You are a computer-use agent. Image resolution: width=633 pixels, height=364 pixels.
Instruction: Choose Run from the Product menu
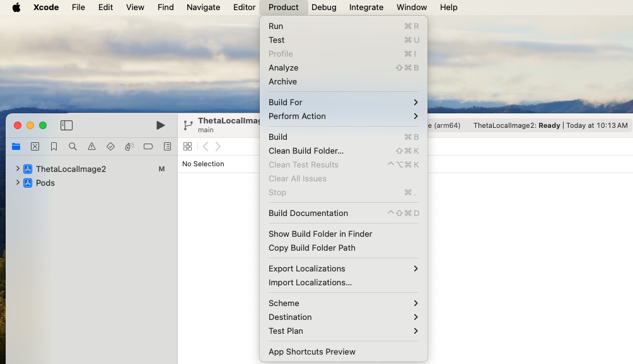coord(344,26)
